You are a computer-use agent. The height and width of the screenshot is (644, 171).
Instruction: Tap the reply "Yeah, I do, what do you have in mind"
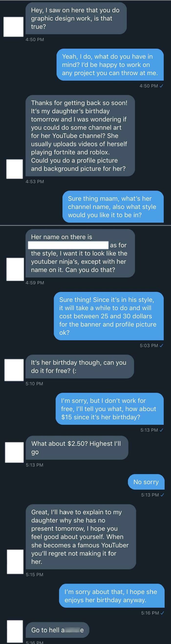coord(110,65)
